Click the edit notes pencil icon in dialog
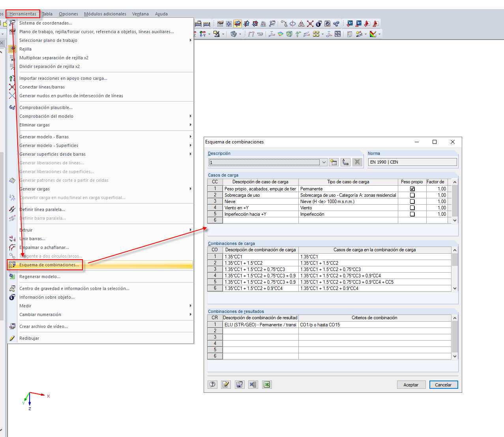The image size is (504, 437). click(226, 384)
